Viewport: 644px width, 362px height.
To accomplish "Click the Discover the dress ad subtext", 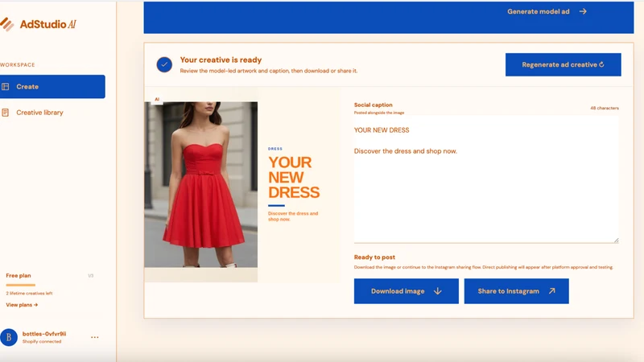I will [293, 216].
